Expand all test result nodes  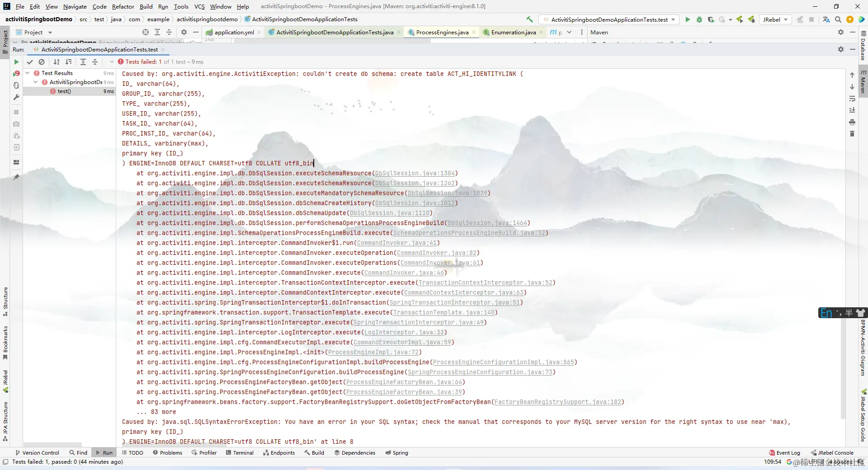click(83, 62)
